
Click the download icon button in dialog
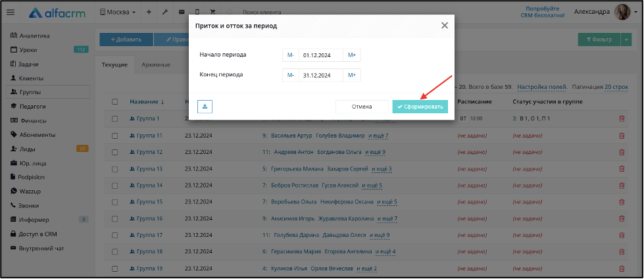coord(205,107)
